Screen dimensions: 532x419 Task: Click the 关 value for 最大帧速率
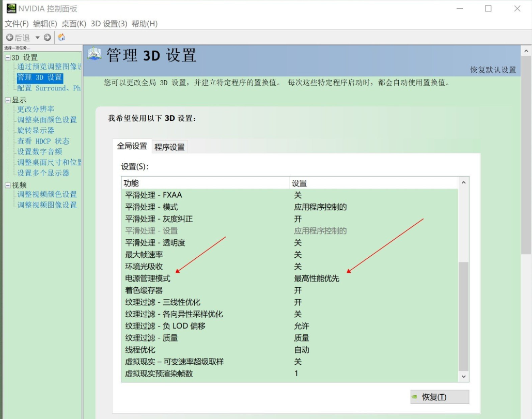[298, 255]
